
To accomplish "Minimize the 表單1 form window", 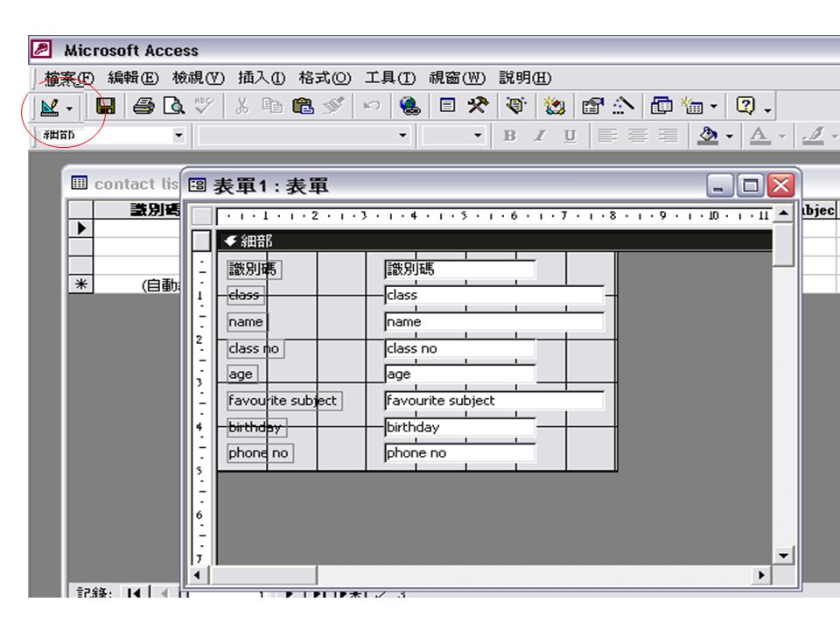I will [719, 185].
